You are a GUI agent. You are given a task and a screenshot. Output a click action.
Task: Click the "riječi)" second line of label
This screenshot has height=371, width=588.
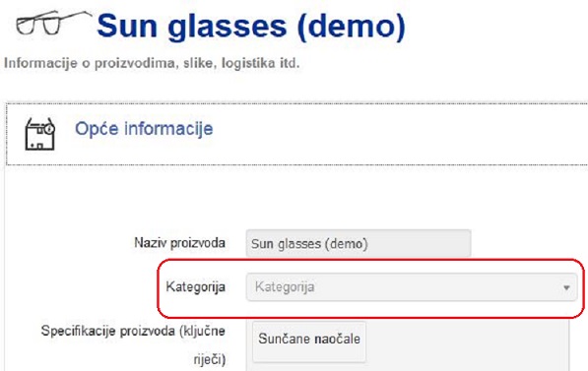coord(209,359)
